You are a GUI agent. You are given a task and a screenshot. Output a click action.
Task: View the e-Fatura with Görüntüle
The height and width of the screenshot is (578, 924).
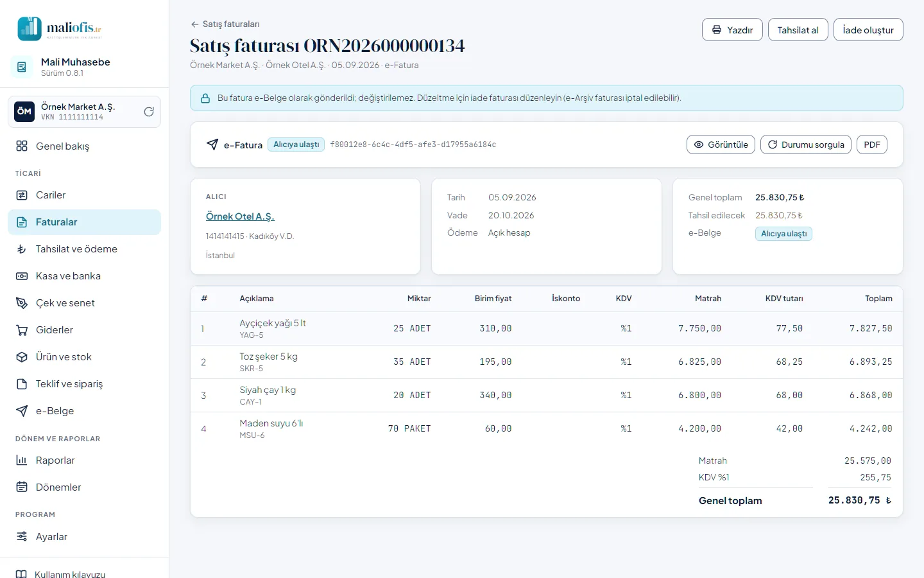click(721, 144)
